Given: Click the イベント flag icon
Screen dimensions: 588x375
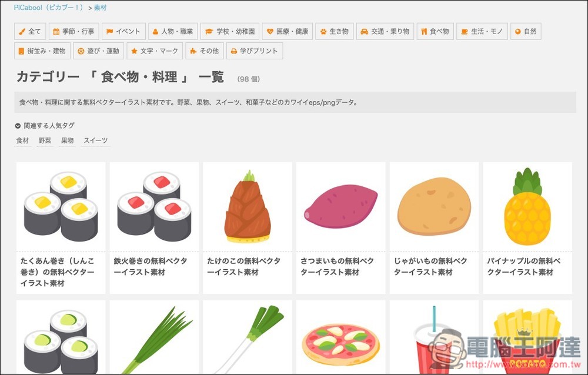Looking at the screenshot, I should (x=108, y=31).
